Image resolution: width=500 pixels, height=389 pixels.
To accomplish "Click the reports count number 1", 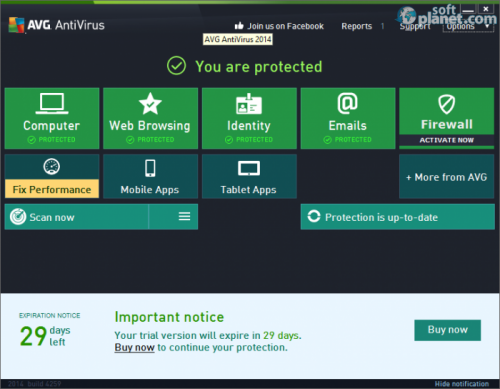I will click(x=382, y=26).
